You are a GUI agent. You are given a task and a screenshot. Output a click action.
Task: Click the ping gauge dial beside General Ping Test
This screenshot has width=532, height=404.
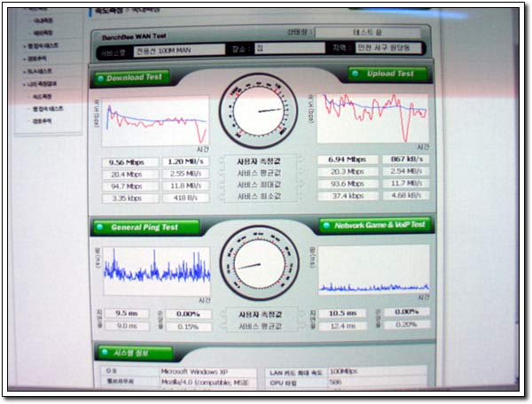pos(259,262)
